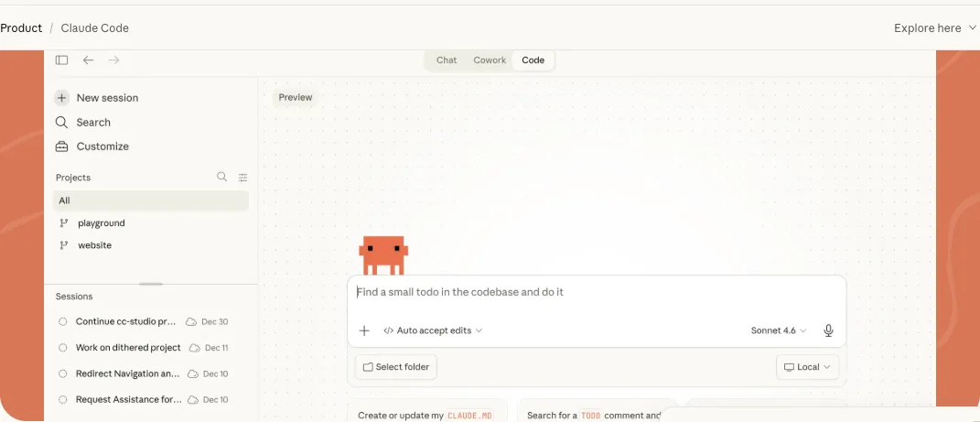Click the sidebar resize handle above Sessions
980x422 pixels.
151,284
